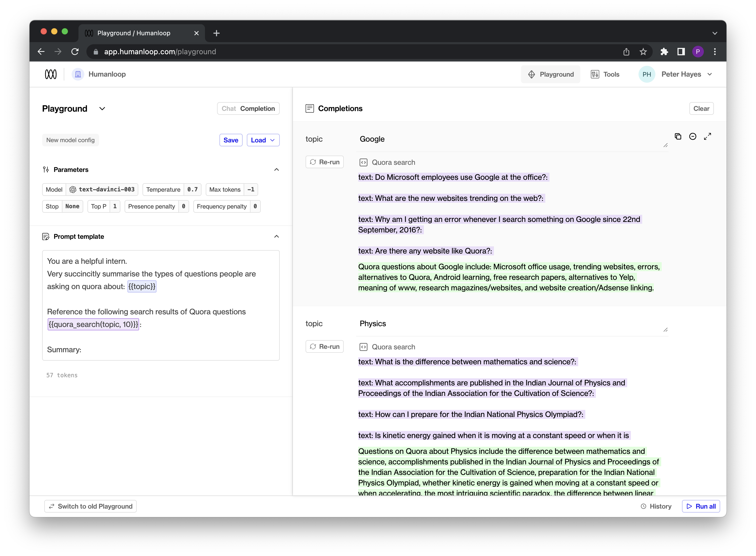Click the Humanloop logo icon in the header
756x556 pixels.
(x=51, y=75)
